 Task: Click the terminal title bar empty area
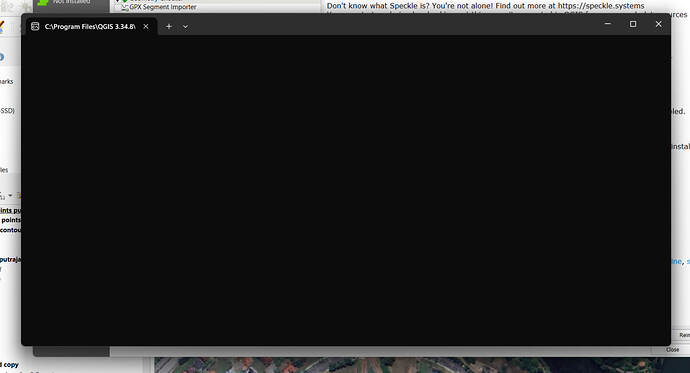tap(392, 25)
